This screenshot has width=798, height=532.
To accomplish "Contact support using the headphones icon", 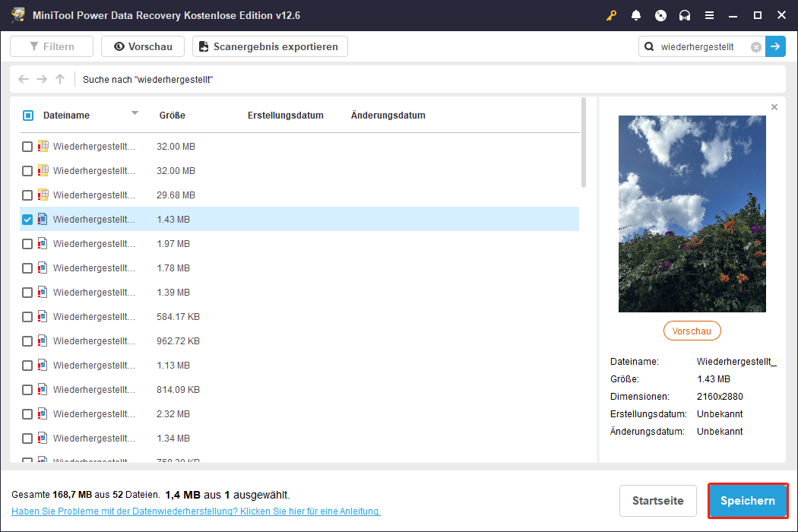I will click(685, 15).
